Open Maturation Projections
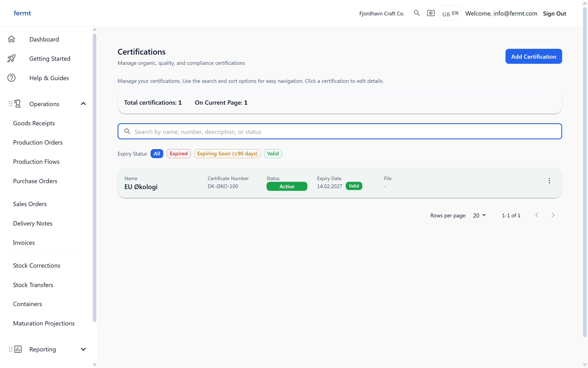This screenshot has height=368, width=588. pyautogui.click(x=44, y=323)
